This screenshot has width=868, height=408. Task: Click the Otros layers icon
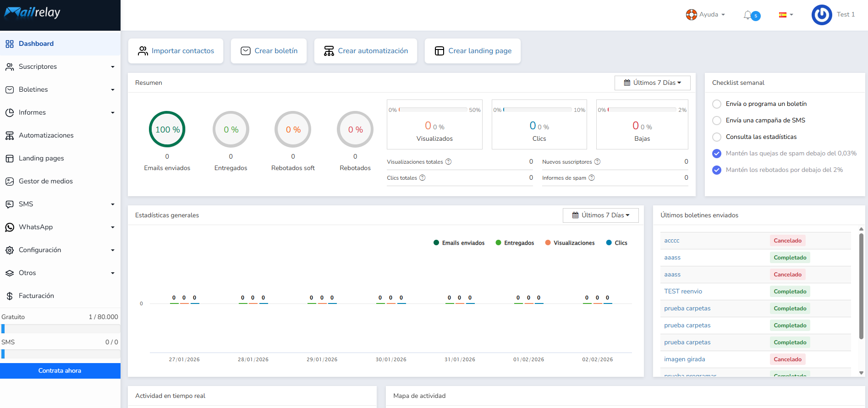[x=9, y=273]
